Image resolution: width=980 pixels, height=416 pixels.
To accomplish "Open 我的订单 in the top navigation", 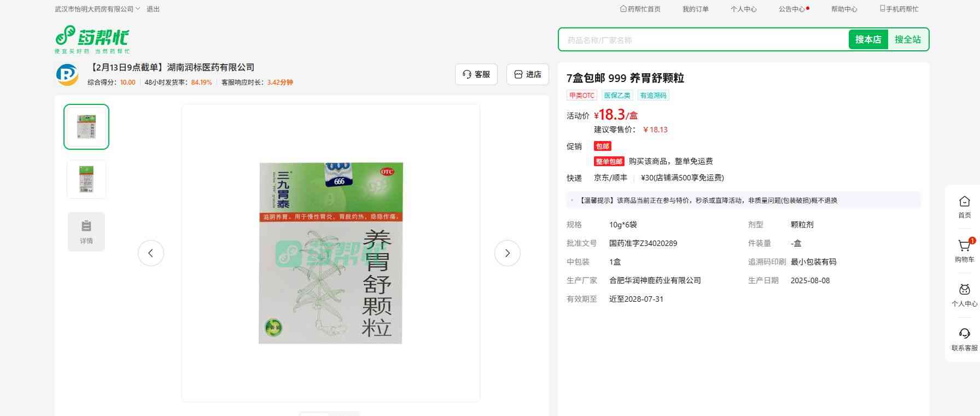I will tap(695, 9).
